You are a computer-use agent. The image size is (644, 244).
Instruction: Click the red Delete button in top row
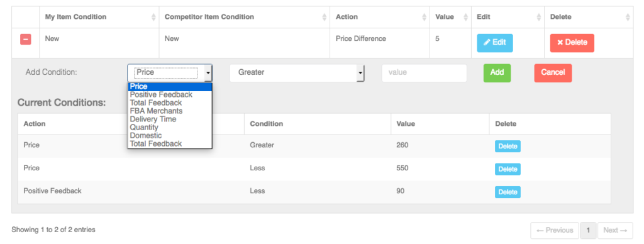point(572,43)
